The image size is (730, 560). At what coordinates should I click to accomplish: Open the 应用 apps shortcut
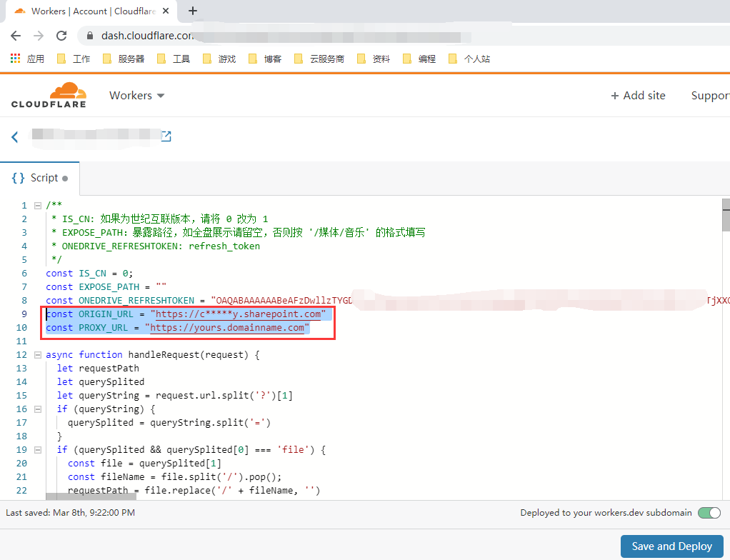click(x=27, y=59)
